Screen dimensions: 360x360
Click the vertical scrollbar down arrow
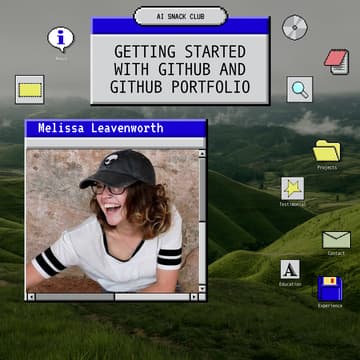click(202, 289)
